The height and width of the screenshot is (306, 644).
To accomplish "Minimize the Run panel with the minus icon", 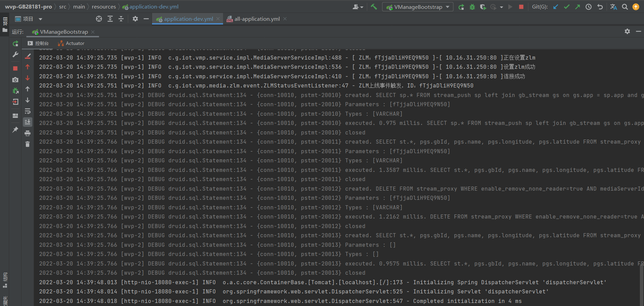I will click(x=639, y=31).
